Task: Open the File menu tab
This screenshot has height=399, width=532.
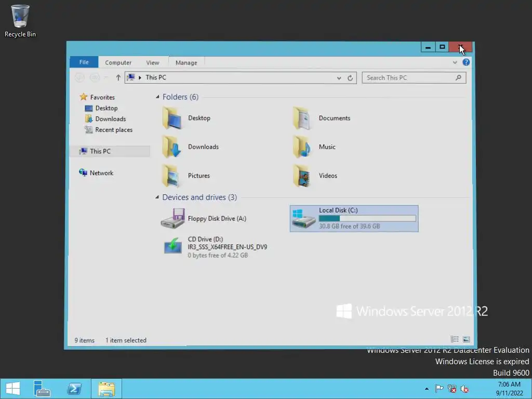Action: coord(84,62)
